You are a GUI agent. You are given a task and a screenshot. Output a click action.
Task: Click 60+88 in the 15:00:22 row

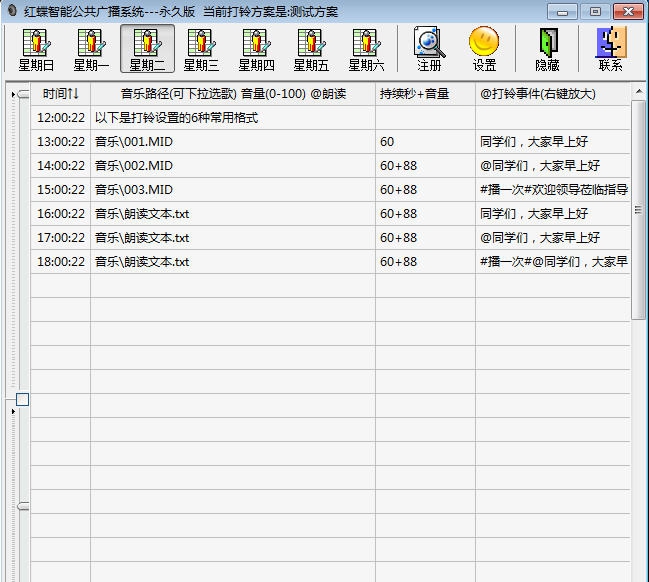coord(425,190)
